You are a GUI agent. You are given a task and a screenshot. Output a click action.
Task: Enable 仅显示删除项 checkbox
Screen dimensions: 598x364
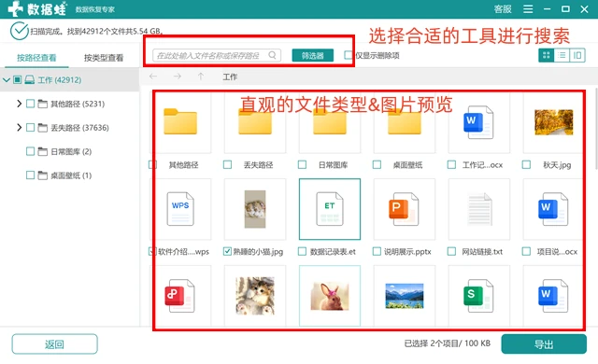click(348, 55)
